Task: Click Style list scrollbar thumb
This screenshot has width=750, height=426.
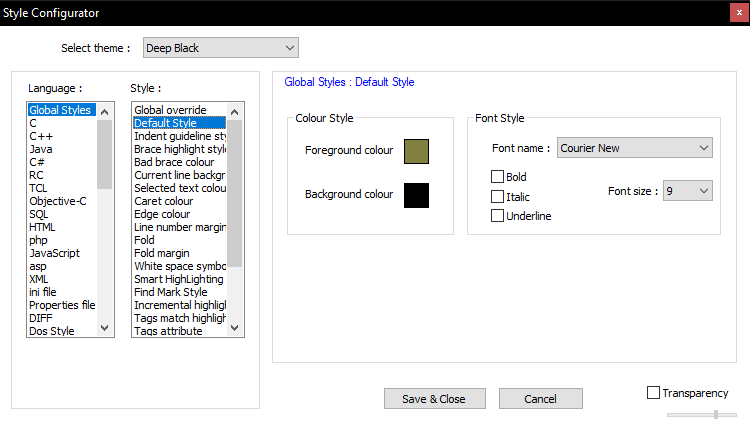Action: (234, 194)
